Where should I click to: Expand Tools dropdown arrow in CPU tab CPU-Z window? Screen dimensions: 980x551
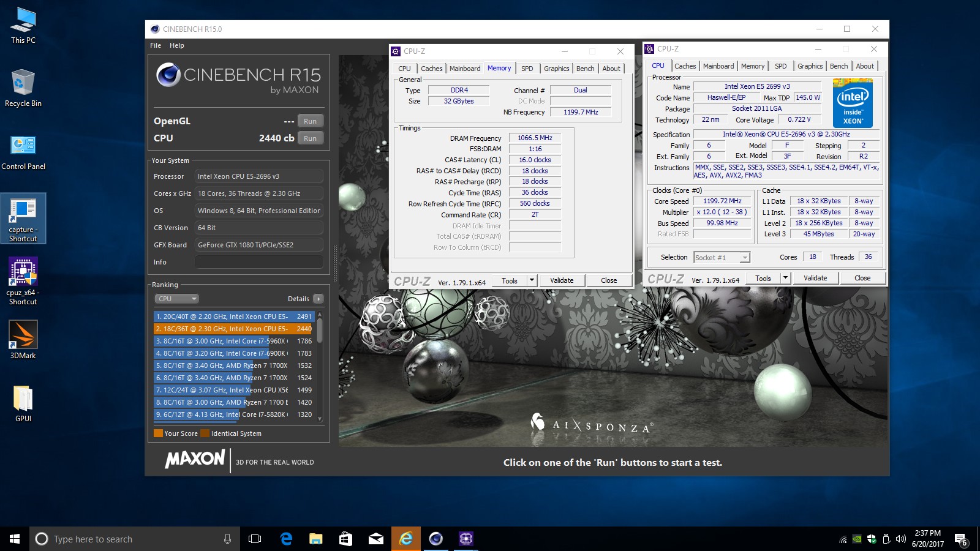click(785, 278)
